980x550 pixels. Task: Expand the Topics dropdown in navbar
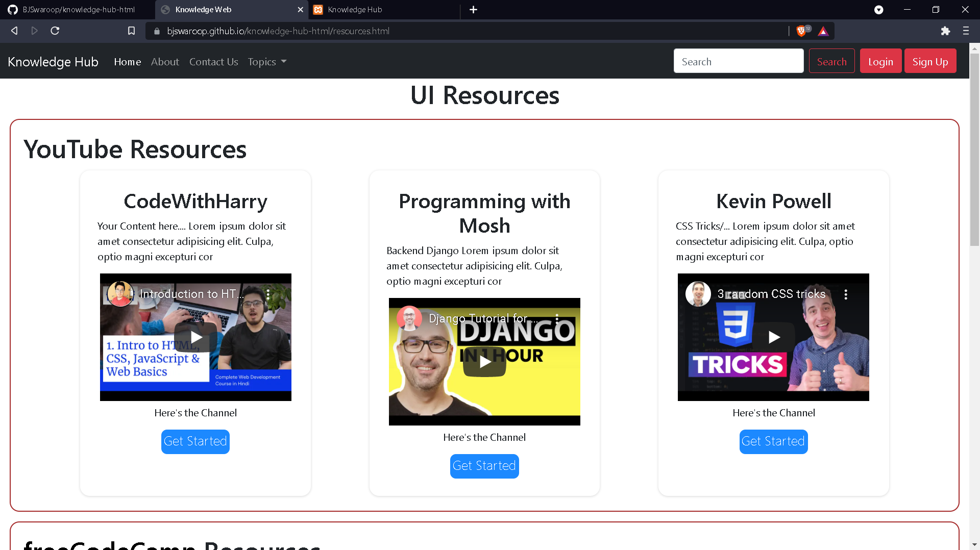267,62
